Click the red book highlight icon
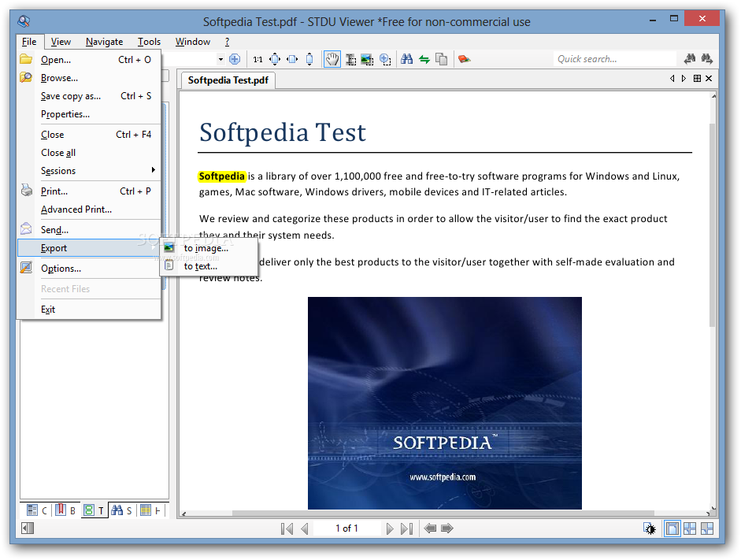 464,59
